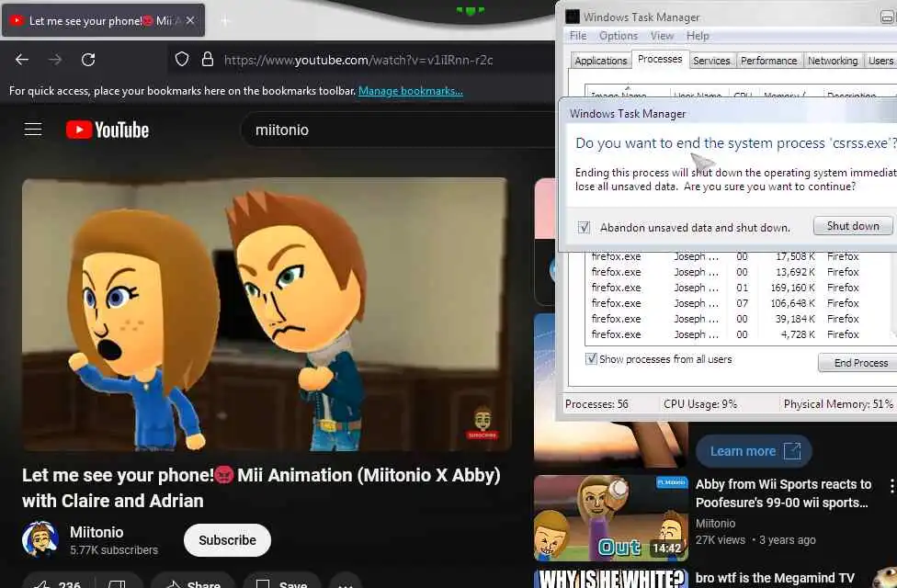Click the Save button under video
This screenshot has height=588, width=897.
click(281, 582)
